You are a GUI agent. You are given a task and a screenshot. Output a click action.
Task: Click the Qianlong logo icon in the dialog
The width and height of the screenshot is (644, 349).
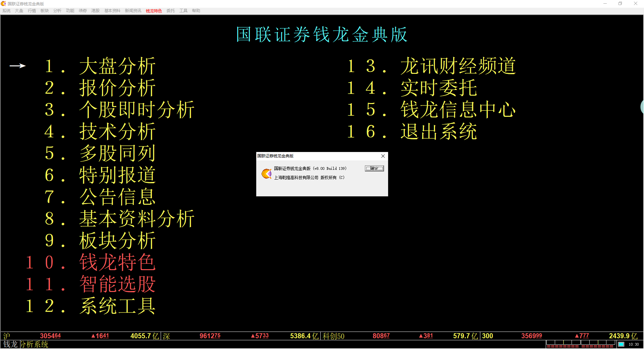267,173
